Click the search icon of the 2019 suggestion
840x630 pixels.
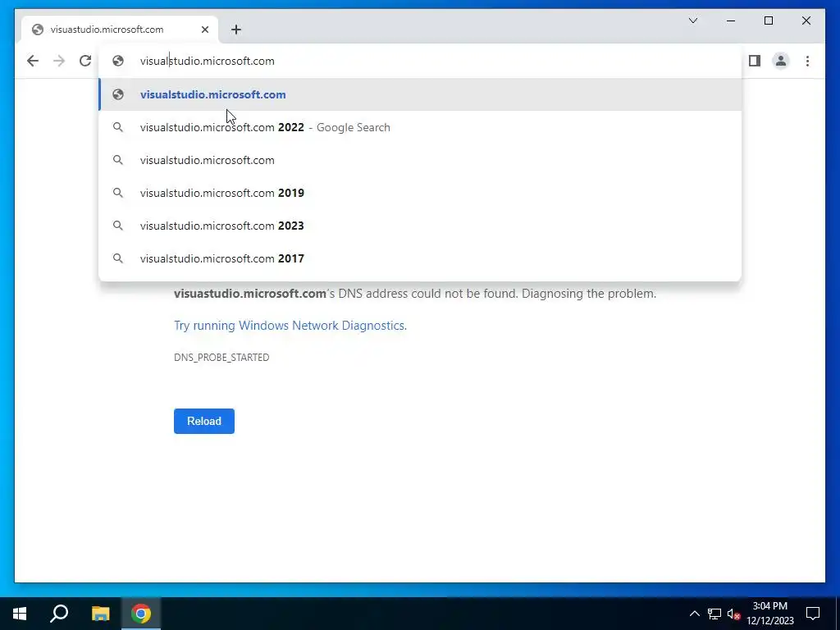click(118, 193)
